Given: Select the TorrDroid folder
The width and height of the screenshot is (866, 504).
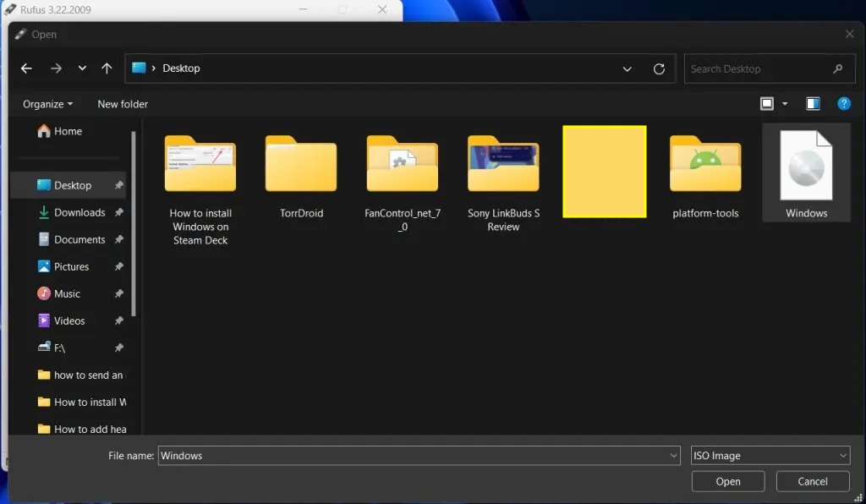Looking at the screenshot, I should click(301, 176).
